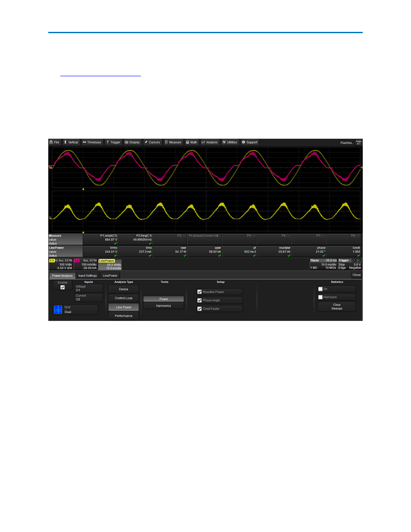Viewport: 411px width, 532px height.
Task: Select the C2 channel descriptor box
Action: (x=85, y=264)
